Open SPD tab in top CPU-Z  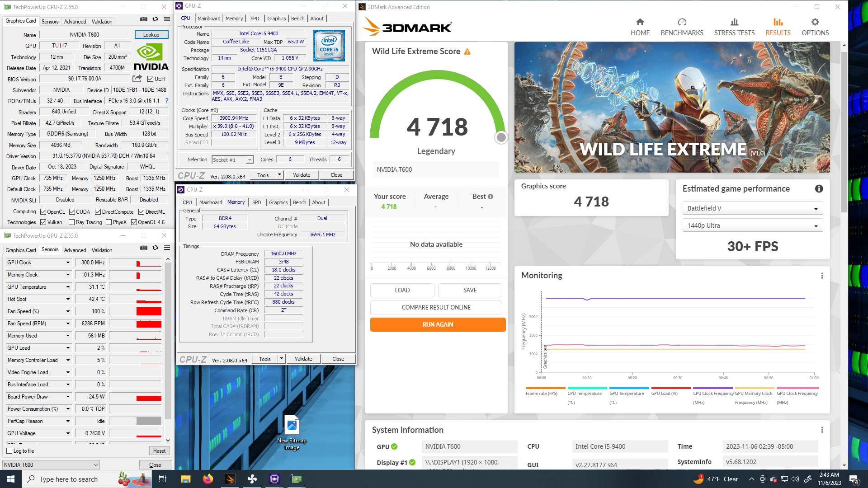click(255, 19)
